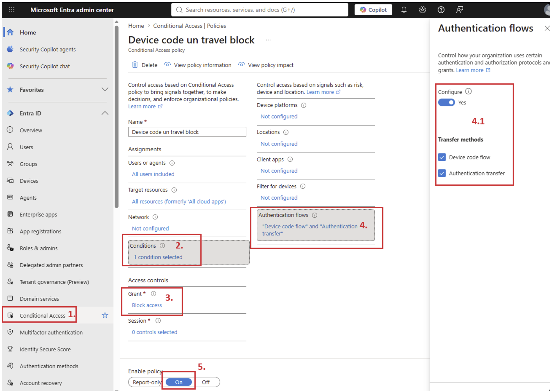
Task: Click View policy information
Action: point(198,65)
